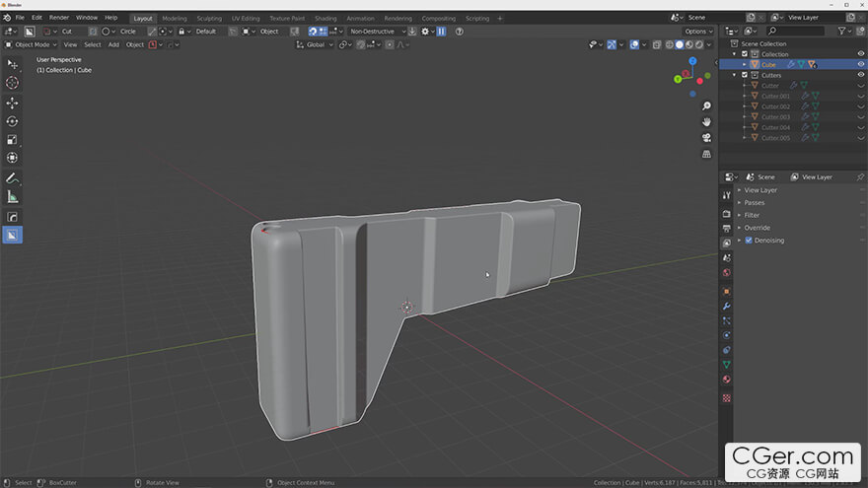Click the zoom magnifier viewport icon
Screen dimensions: 868x488
(x=706, y=105)
